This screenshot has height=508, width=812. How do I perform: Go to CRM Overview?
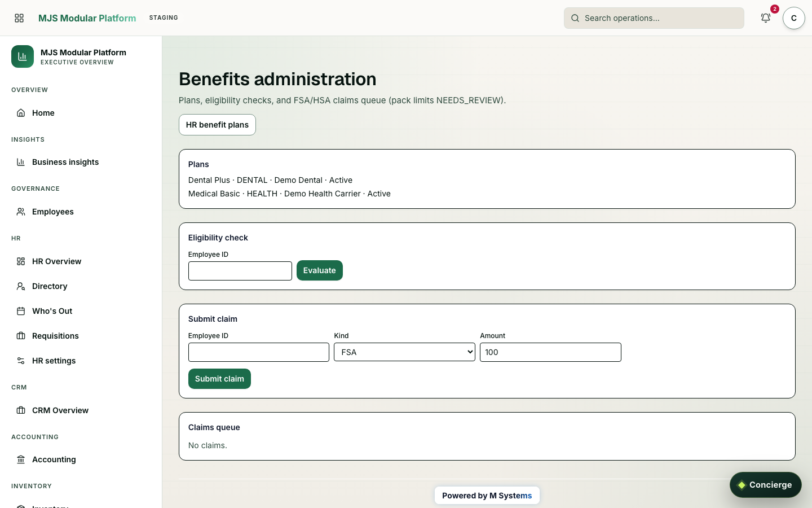[x=81, y=410]
